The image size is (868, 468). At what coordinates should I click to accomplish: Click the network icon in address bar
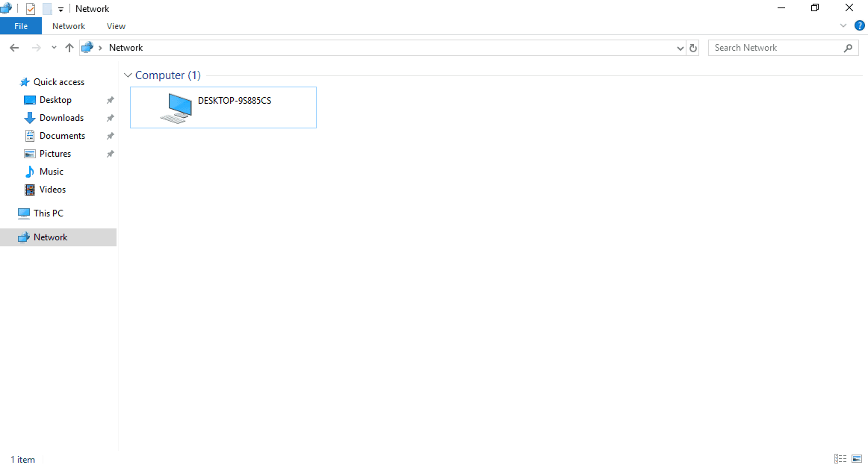(87, 48)
